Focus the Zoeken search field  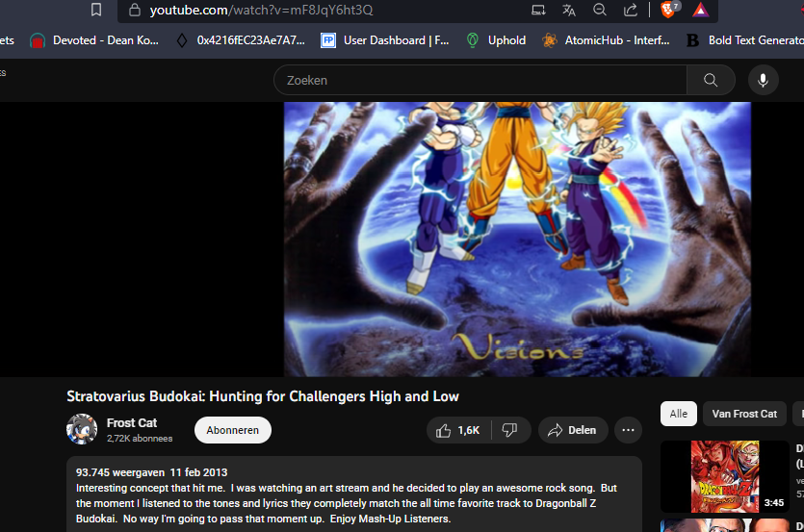tap(480, 80)
